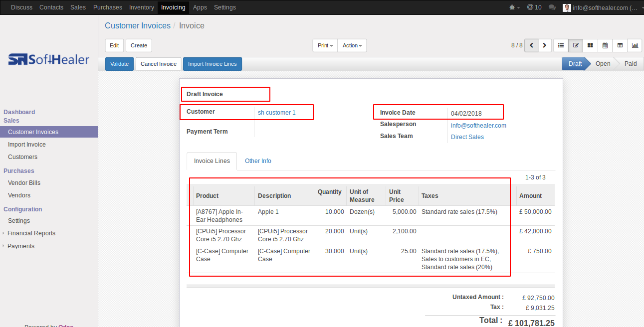Image resolution: width=644 pixels, height=327 pixels.
Task: Open the Dashboard sidebar heading
Action: point(19,112)
